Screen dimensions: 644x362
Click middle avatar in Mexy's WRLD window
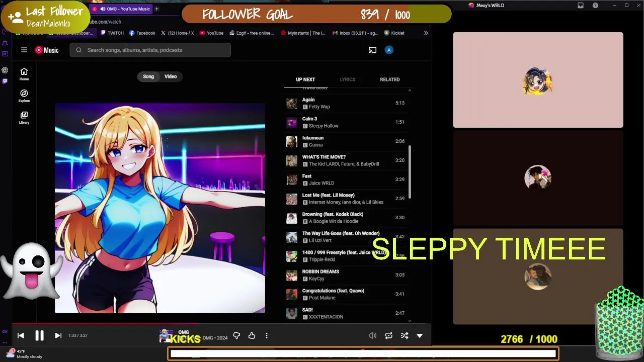pos(538,177)
